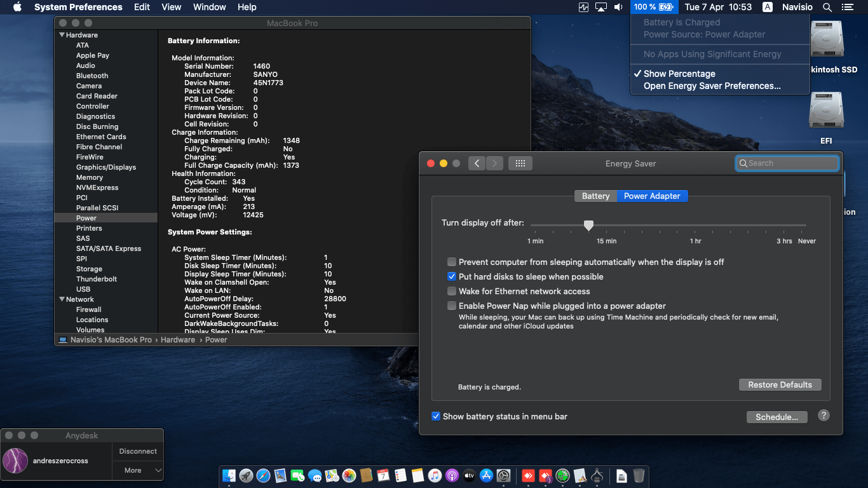Open Spotlight search magnifier in menu bar
The width and height of the screenshot is (868, 488).
(x=827, y=7)
